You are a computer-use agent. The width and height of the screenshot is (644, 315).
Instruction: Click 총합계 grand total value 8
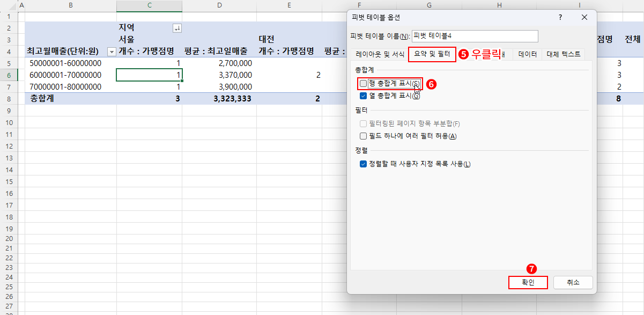pyautogui.click(x=618, y=98)
